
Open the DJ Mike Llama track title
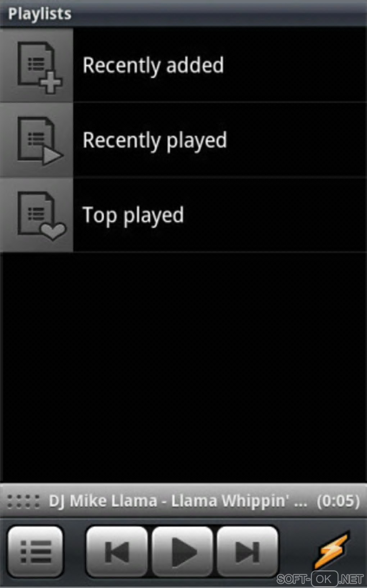click(x=178, y=501)
